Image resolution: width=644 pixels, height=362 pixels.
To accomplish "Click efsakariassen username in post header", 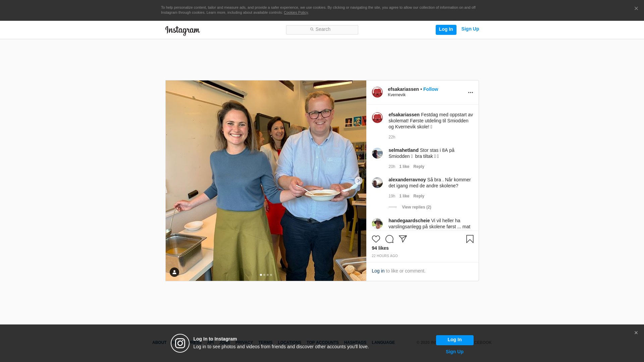I will (x=403, y=89).
